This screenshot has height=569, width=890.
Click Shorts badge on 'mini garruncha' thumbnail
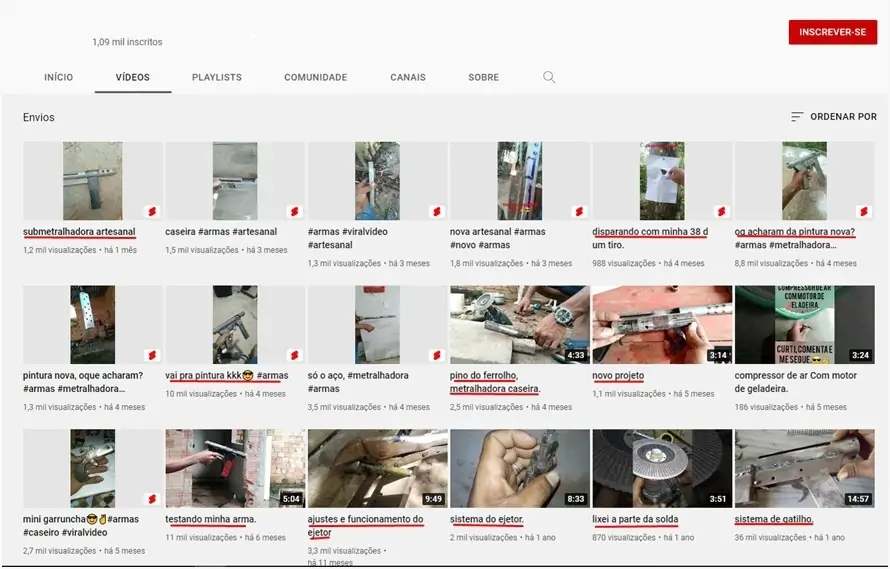[x=152, y=499]
